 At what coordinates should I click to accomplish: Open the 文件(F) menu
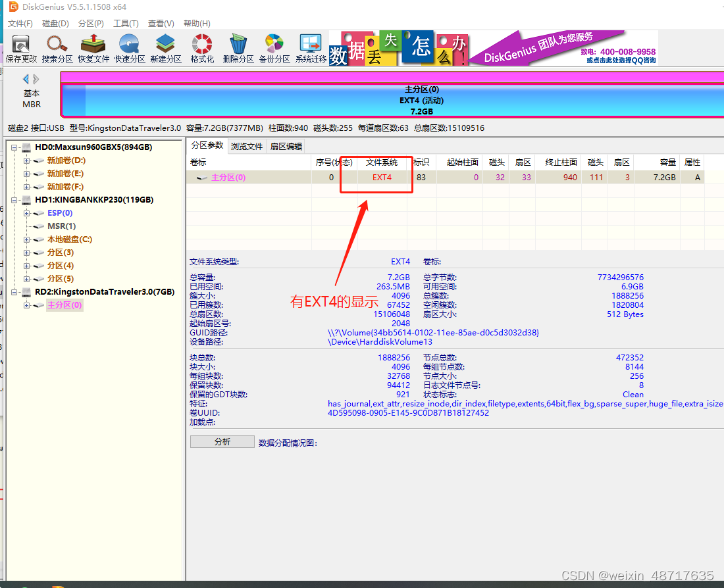(20, 24)
